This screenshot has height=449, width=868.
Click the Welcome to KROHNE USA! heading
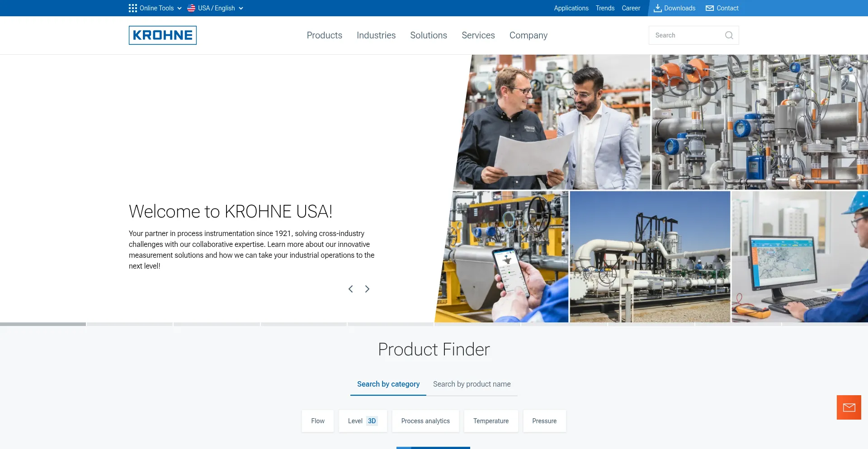231,212
